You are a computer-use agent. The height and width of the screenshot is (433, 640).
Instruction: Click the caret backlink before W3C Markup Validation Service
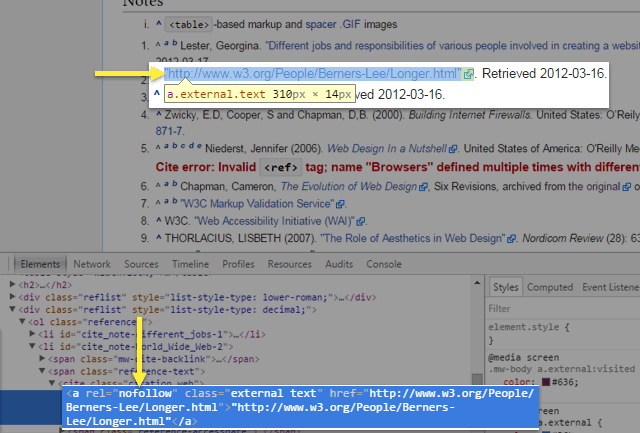[158, 204]
